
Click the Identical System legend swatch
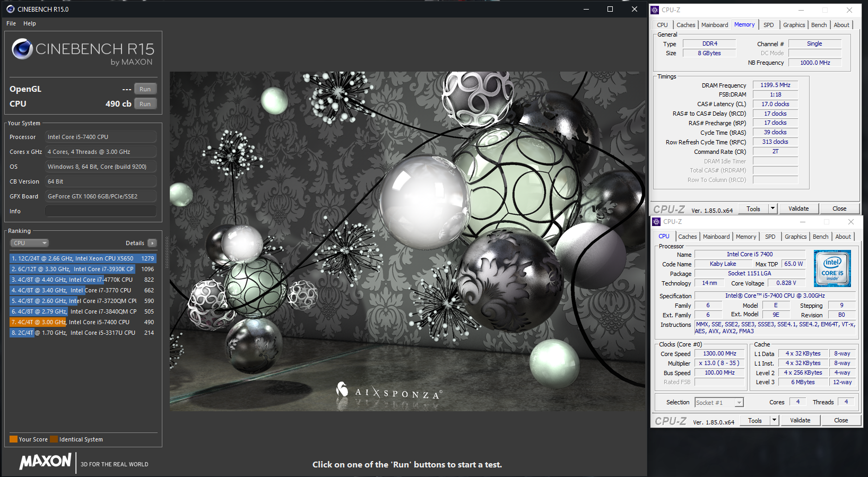(x=54, y=439)
